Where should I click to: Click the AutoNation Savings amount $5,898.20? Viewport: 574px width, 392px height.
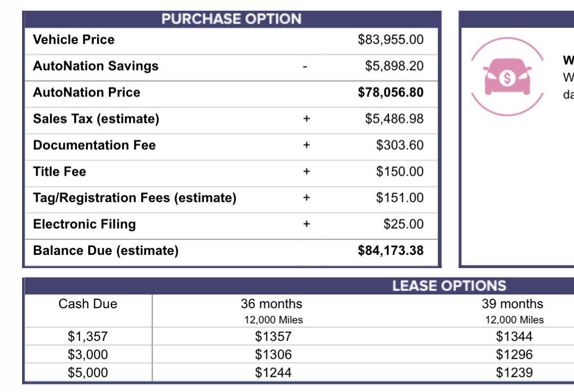pos(394,66)
